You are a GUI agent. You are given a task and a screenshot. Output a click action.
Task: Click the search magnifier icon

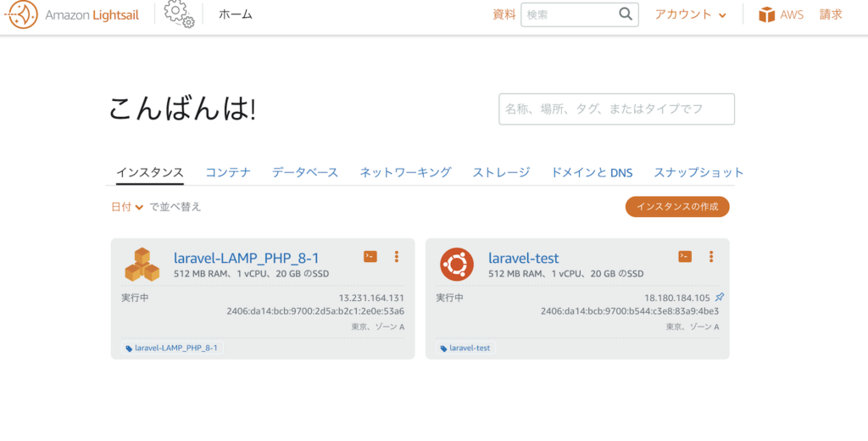click(x=626, y=14)
